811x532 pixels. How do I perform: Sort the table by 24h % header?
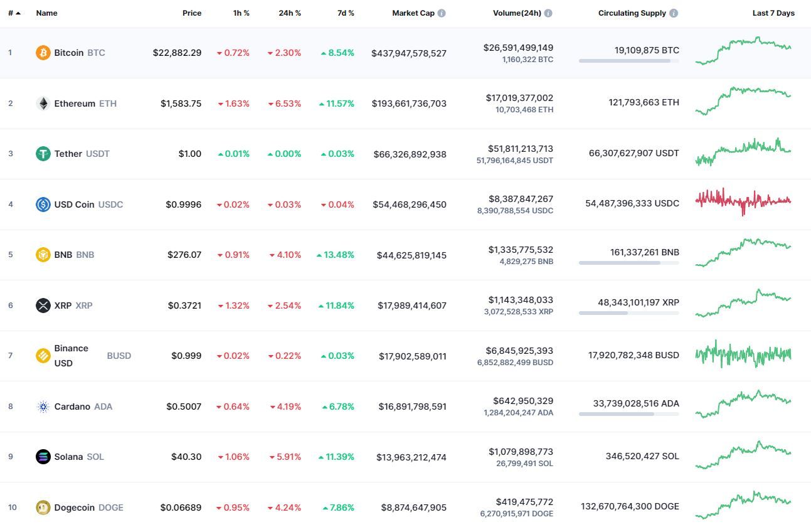coord(290,13)
